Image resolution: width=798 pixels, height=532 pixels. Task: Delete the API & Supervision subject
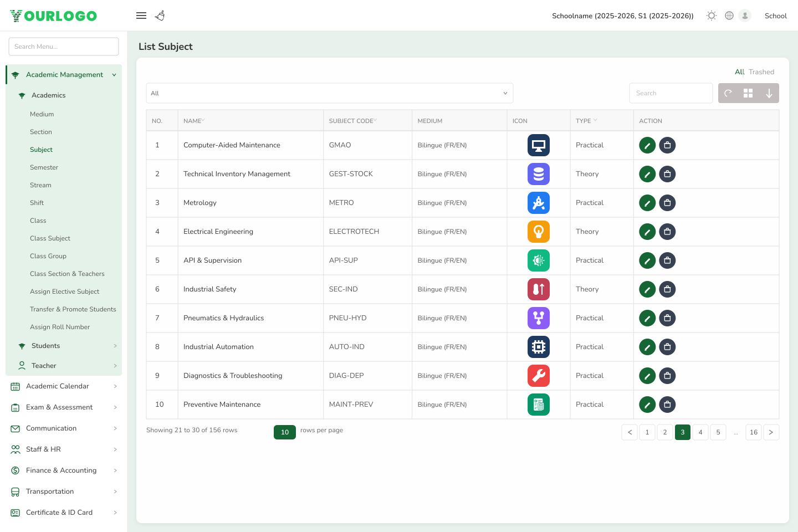(667, 260)
